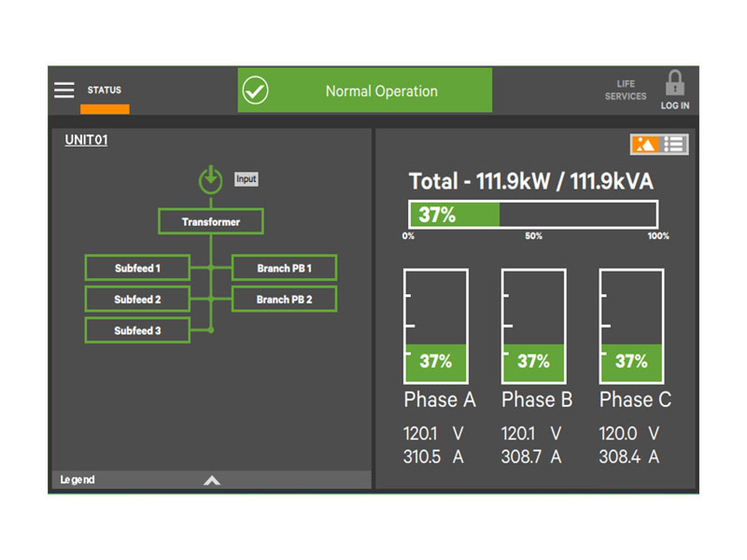Open the Status tab
Viewport: 747px width, 560px height.
[x=105, y=91]
